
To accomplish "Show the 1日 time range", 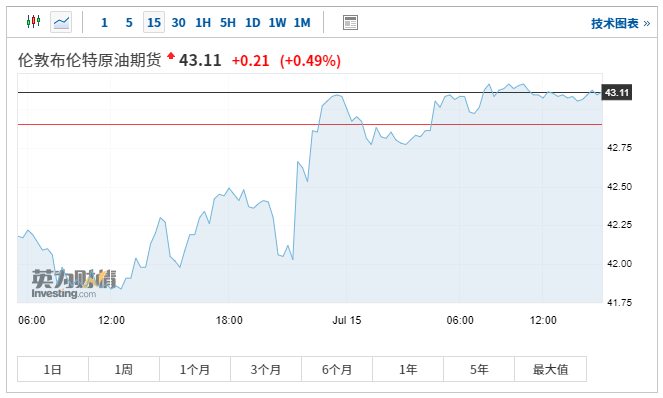I will 53,369.
